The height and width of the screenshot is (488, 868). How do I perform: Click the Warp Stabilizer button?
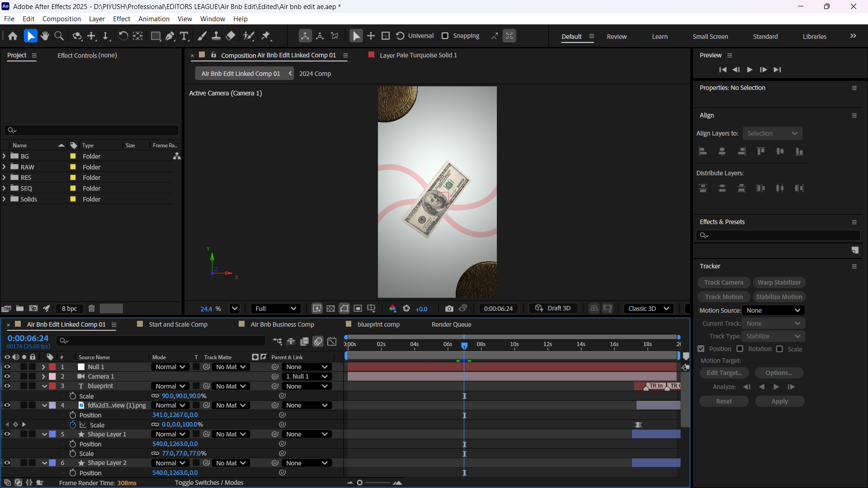point(779,282)
